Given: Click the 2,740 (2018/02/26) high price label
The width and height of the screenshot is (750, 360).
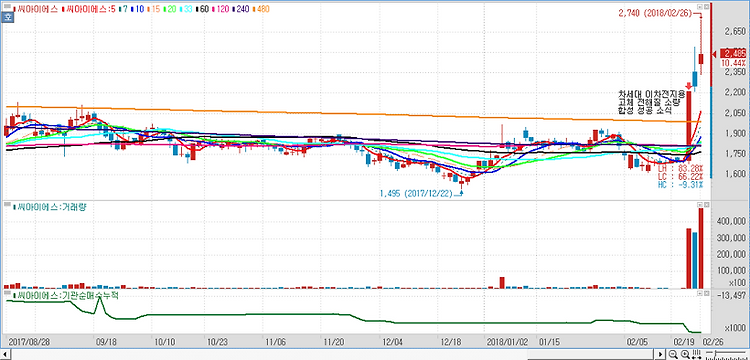Looking at the screenshot, I should point(655,14).
